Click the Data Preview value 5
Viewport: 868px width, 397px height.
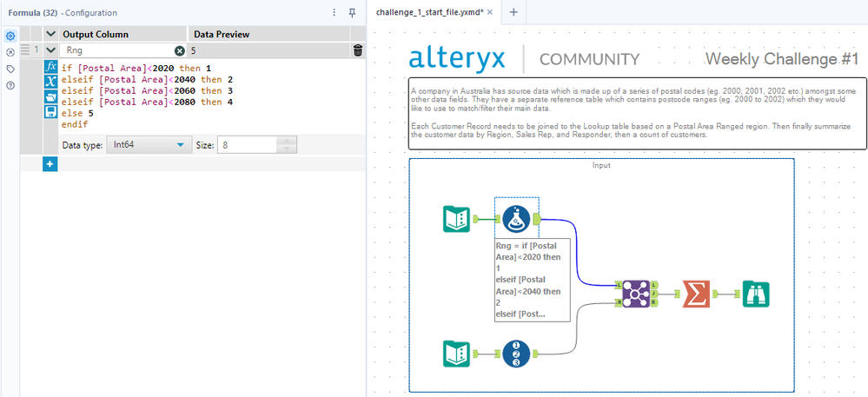(193, 50)
